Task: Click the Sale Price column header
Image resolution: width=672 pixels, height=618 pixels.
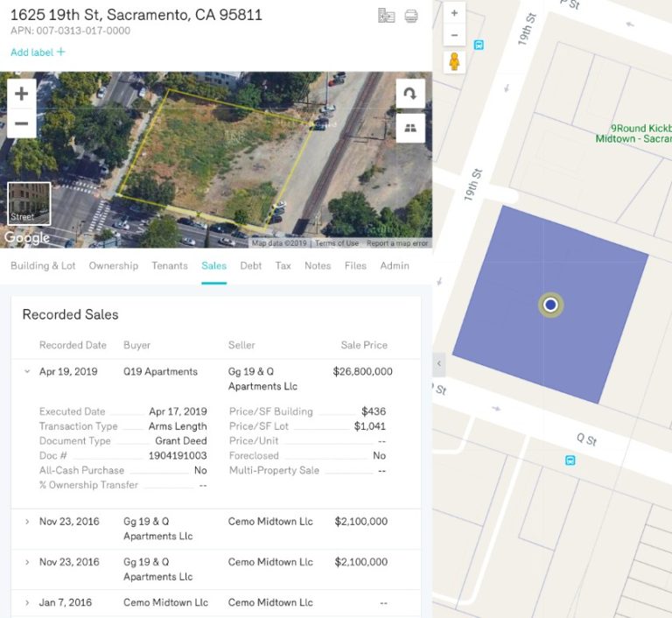Action: pos(364,345)
